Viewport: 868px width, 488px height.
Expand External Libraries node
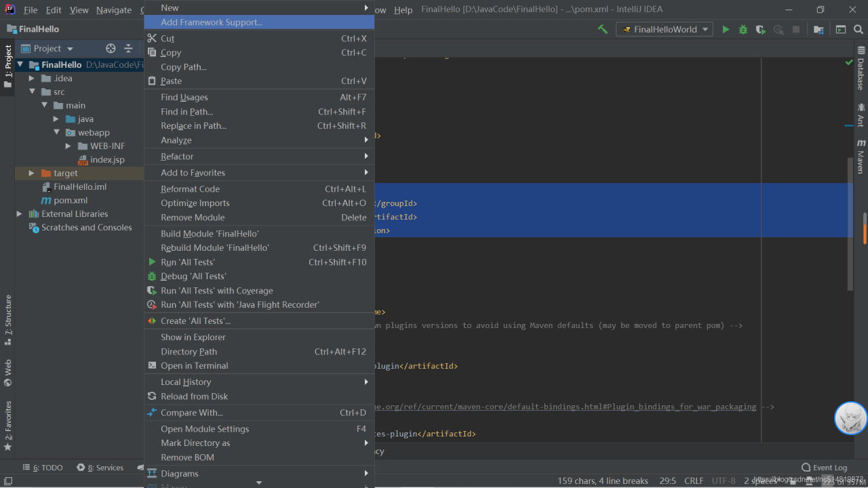19,213
